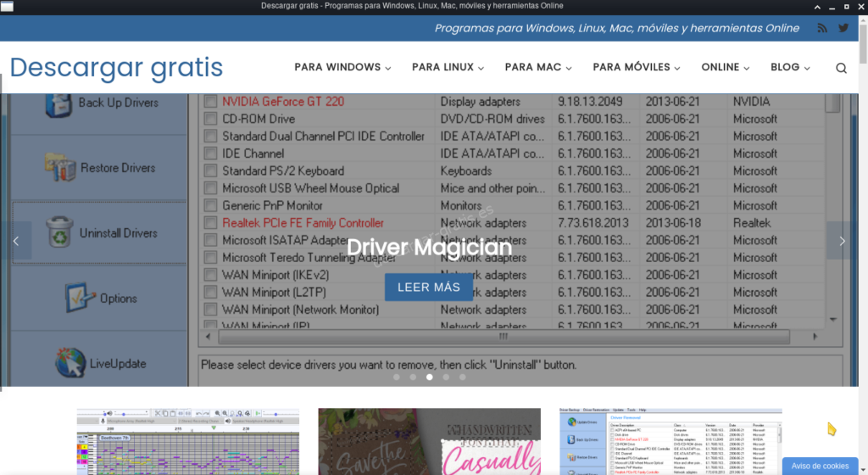Viewport: 868px width, 475px height.
Task: Click the Options checkmark icon
Action: click(x=79, y=297)
